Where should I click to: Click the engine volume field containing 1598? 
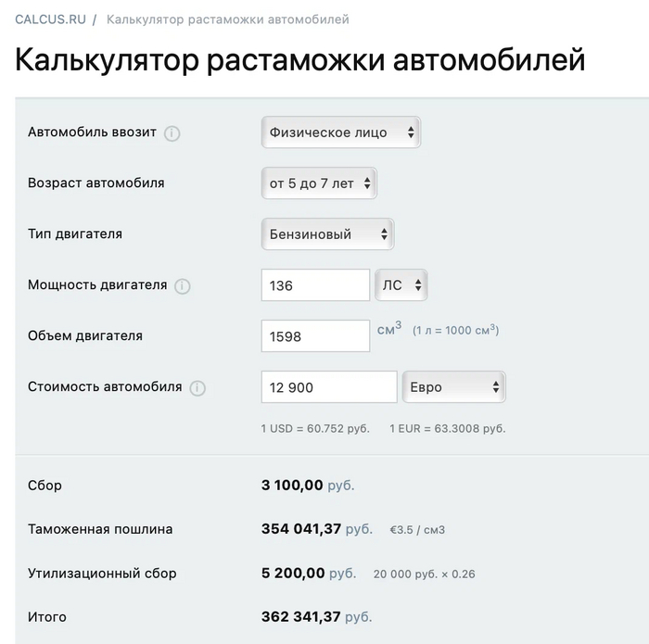point(315,336)
